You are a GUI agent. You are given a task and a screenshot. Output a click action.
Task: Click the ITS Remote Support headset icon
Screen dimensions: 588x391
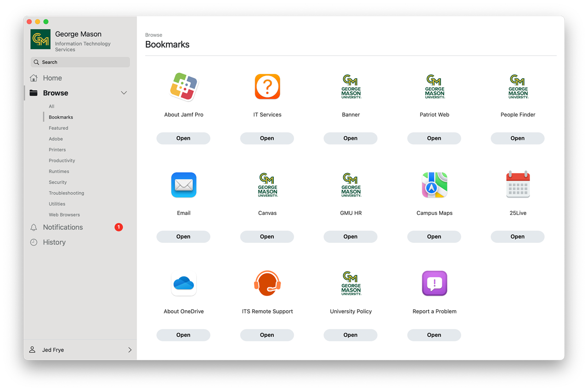[267, 283]
